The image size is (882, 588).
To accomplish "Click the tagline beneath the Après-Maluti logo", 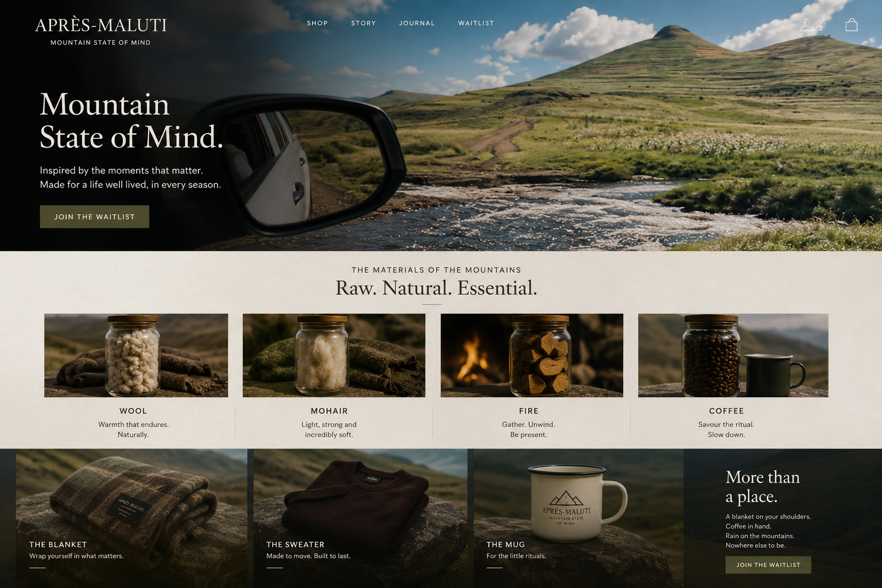I will [100, 42].
